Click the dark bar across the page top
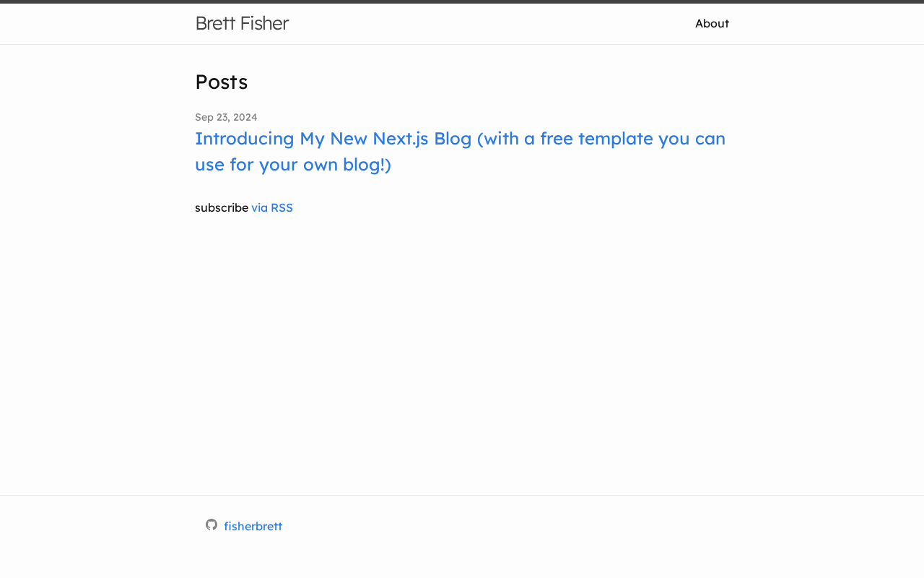The image size is (924, 578). coord(462,1)
